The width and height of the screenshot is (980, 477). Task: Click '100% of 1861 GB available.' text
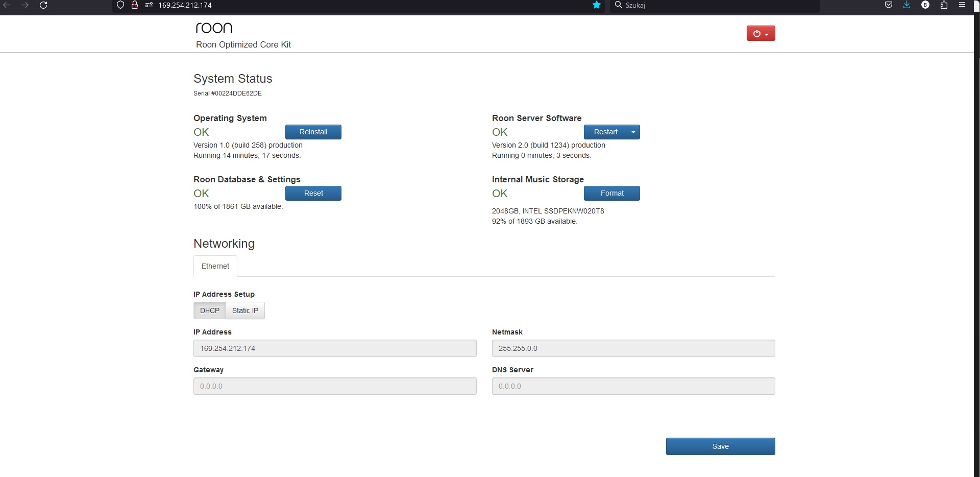coord(238,206)
